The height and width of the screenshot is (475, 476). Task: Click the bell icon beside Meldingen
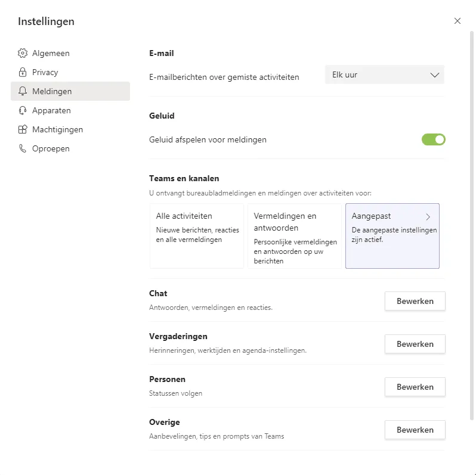23,91
